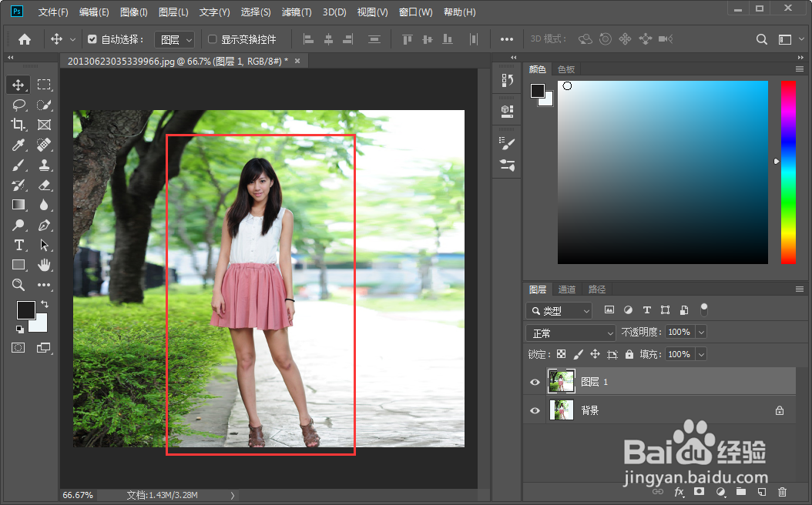This screenshot has width=812, height=505.
Task: Select the Gradient tool
Action: (18, 205)
